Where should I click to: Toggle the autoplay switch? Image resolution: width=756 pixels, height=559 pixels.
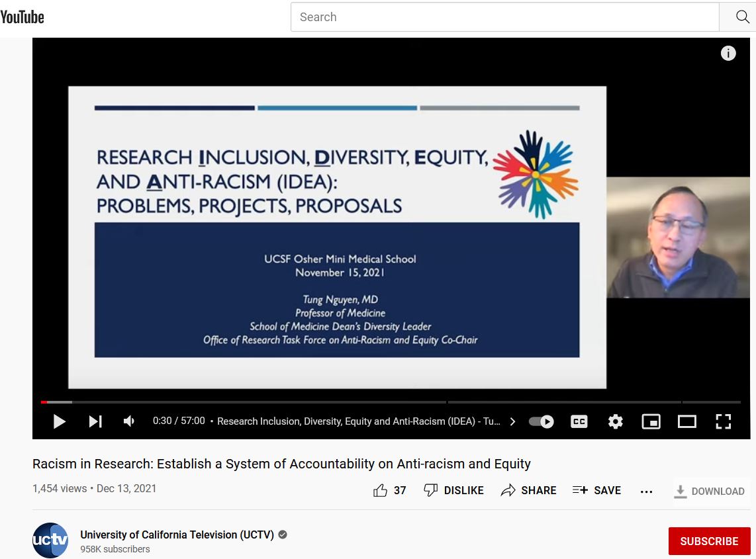pyautogui.click(x=541, y=421)
